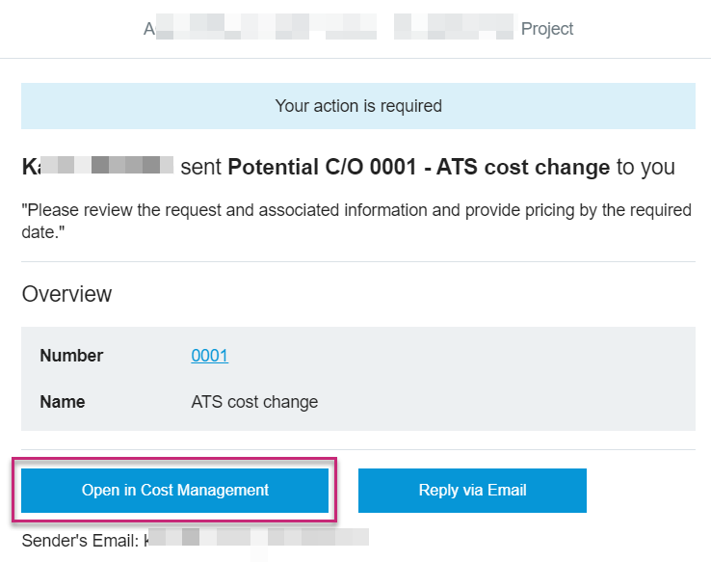Click the quoted review request message
Viewport: 711px width, 588px height.
(x=357, y=220)
